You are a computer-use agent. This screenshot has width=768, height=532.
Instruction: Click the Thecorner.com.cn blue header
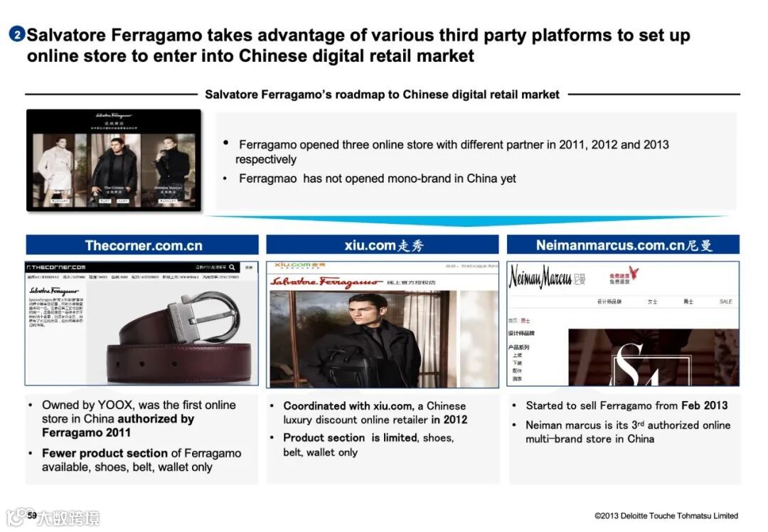click(x=142, y=245)
